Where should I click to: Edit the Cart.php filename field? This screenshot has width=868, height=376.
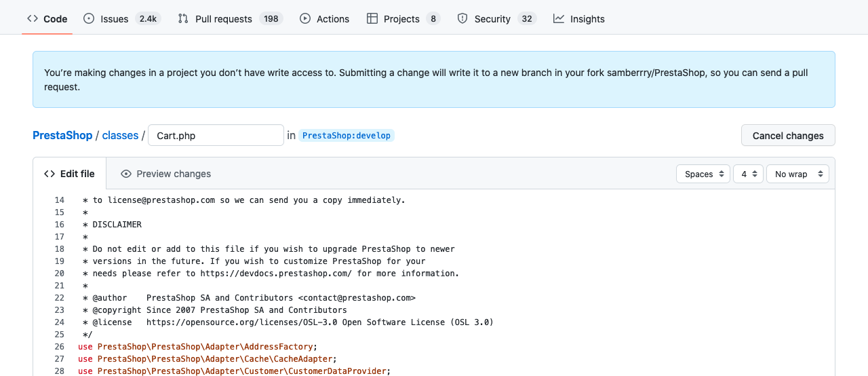pyautogui.click(x=216, y=135)
